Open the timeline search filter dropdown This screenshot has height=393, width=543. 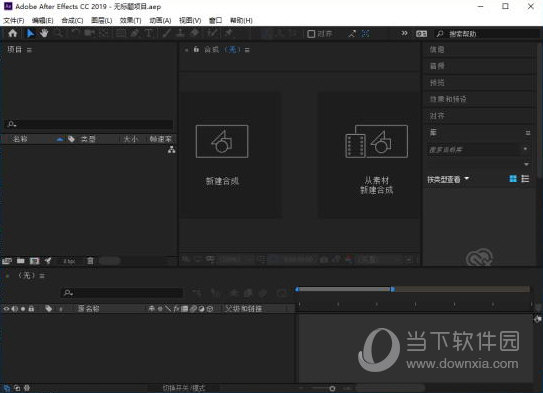coord(68,293)
